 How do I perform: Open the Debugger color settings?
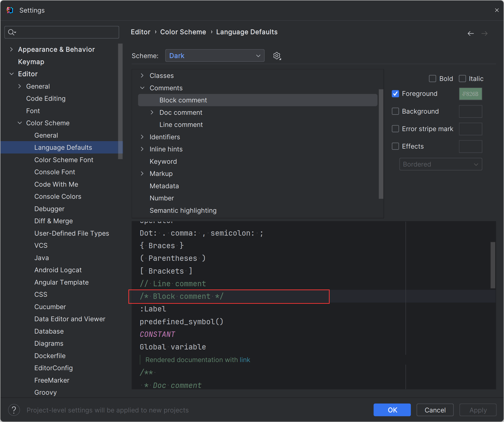pos(49,209)
